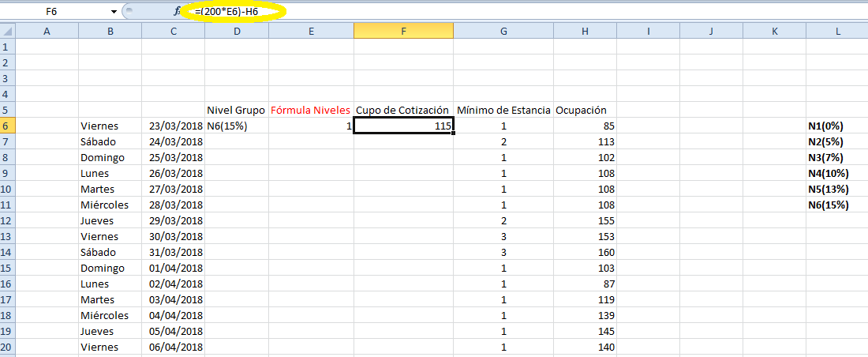Select column H header
The height and width of the screenshot is (357, 868).
tap(585, 31)
